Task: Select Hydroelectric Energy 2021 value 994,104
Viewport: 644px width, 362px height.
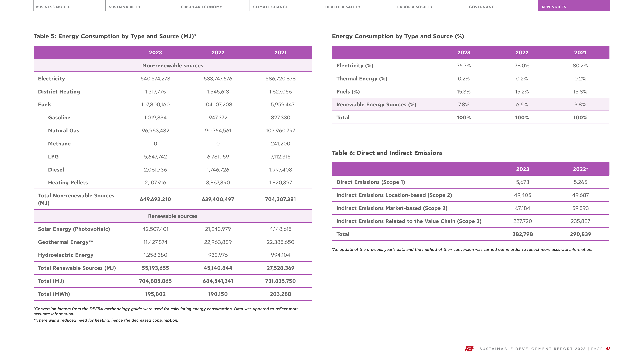Action: [280, 255]
